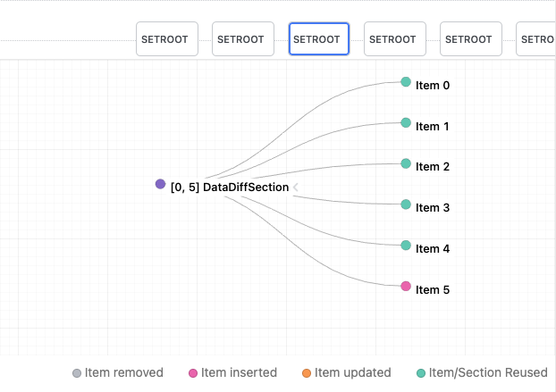Click the purple DataDiffSection root node
Screen dimensions: 556x392
160,184
